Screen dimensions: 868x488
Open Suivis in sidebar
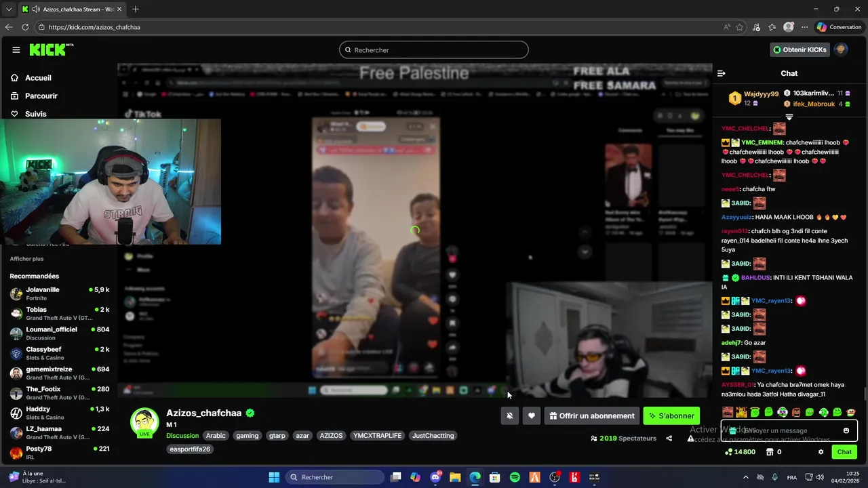click(28, 114)
